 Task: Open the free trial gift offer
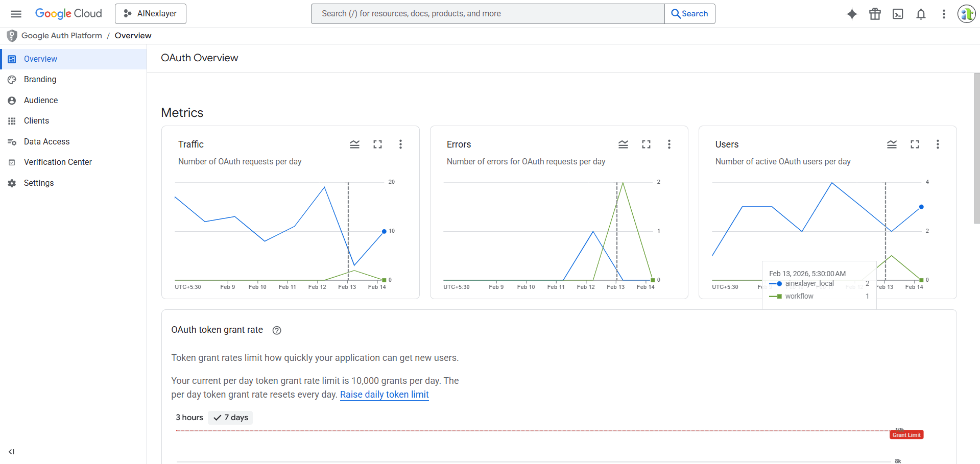coord(874,14)
